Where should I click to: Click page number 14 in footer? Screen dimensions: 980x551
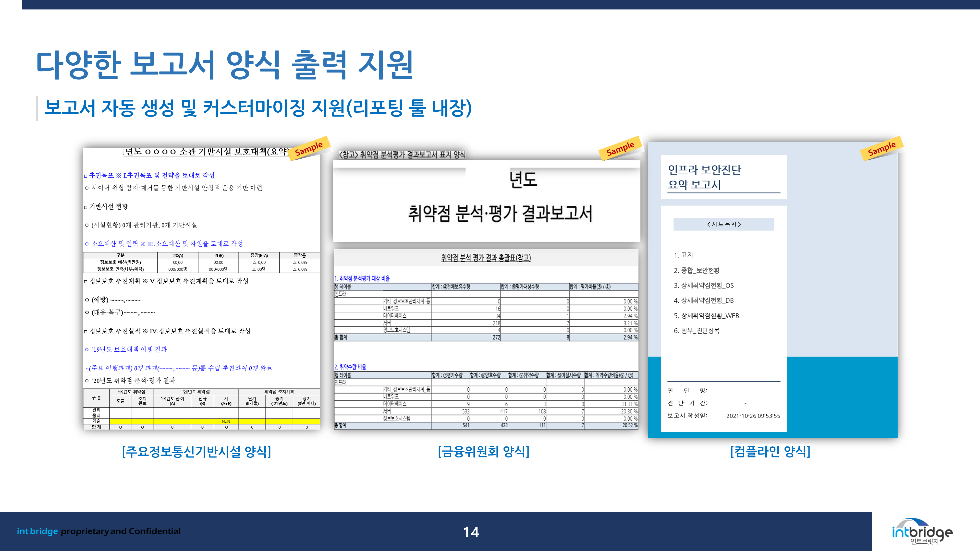[471, 532]
